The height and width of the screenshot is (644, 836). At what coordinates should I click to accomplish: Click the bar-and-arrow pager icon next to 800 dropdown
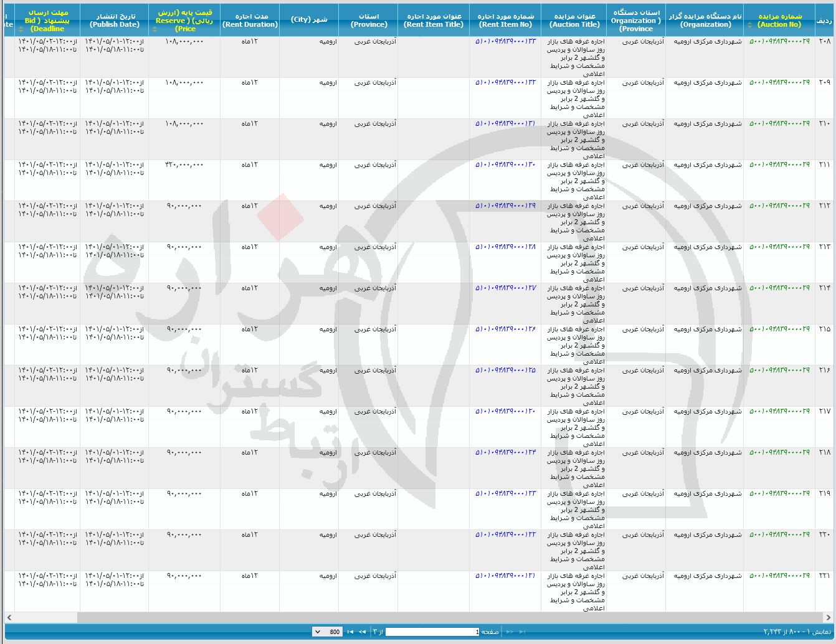(350, 632)
